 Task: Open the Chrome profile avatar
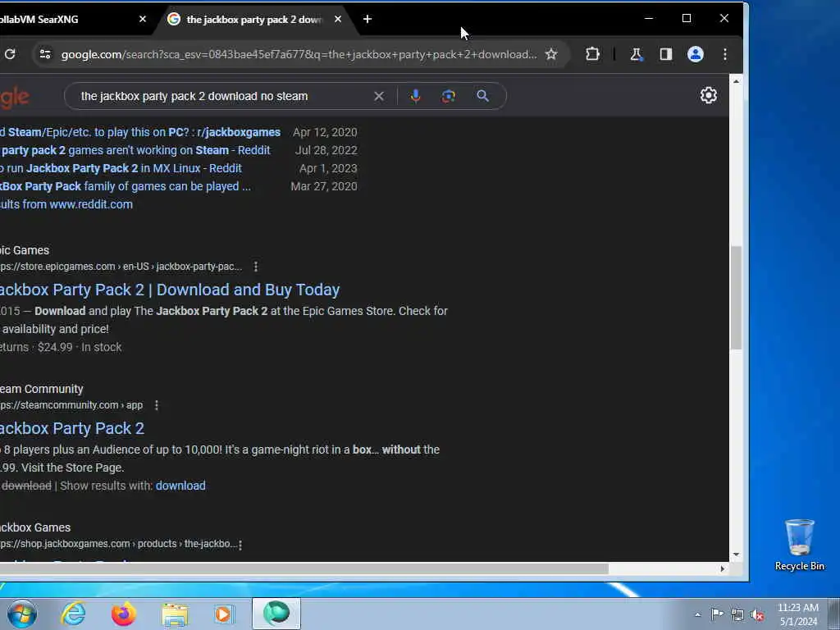click(x=696, y=54)
